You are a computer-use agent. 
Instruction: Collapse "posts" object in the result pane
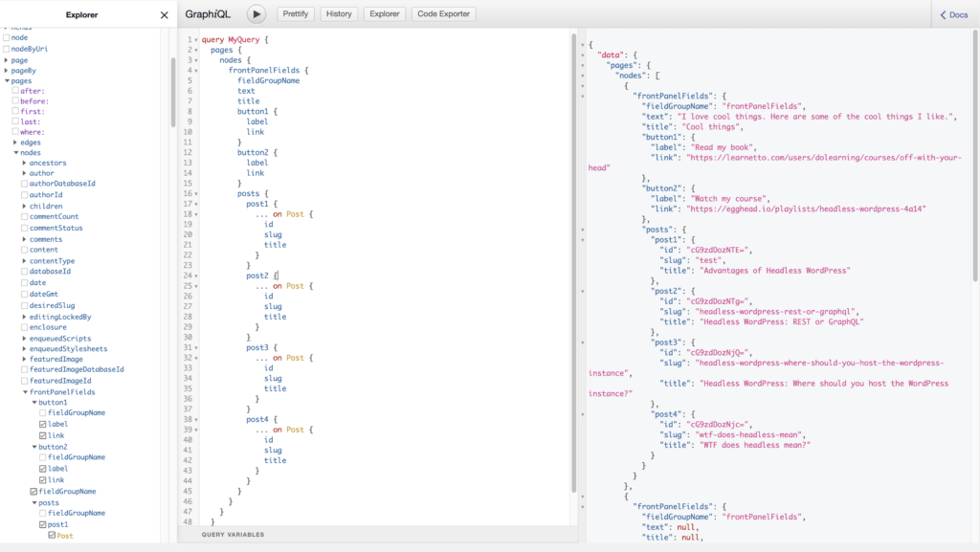pyautogui.click(x=583, y=230)
